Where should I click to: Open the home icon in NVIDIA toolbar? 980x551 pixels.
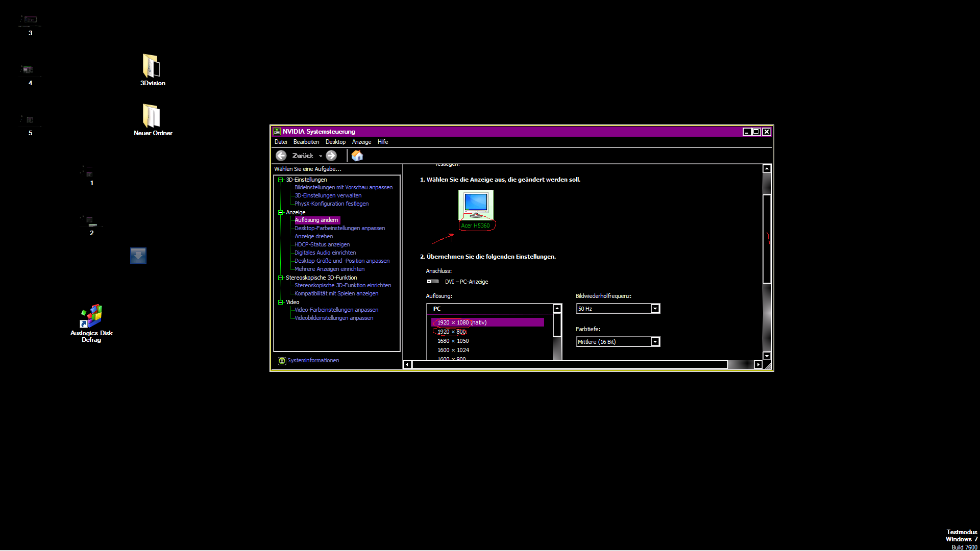[357, 156]
